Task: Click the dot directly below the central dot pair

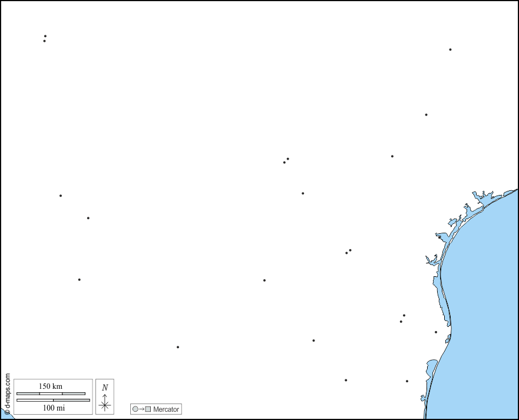Action: pyautogui.click(x=303, y=193)
